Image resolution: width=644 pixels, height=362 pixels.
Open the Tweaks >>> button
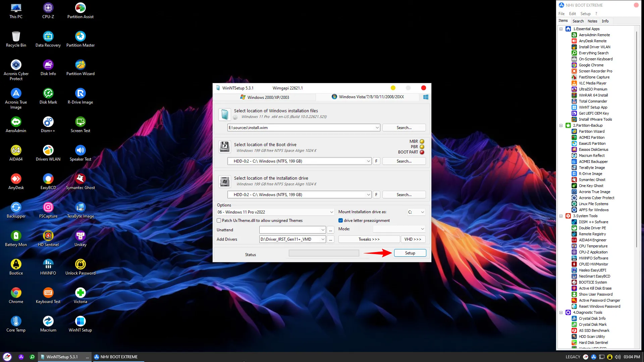369,239
